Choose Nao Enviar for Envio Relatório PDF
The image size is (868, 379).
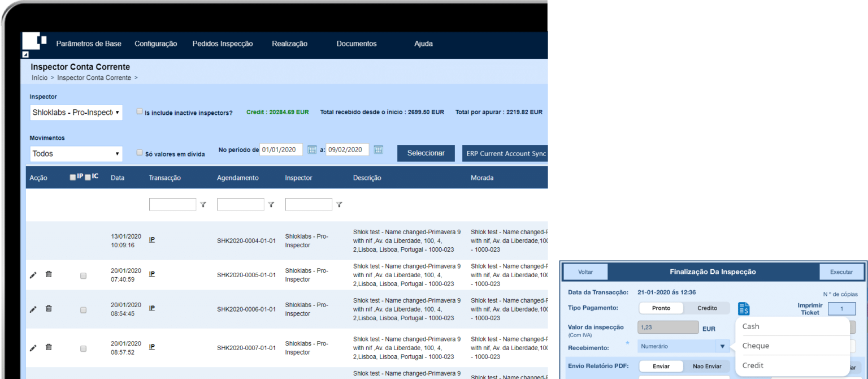coord(707,367)
